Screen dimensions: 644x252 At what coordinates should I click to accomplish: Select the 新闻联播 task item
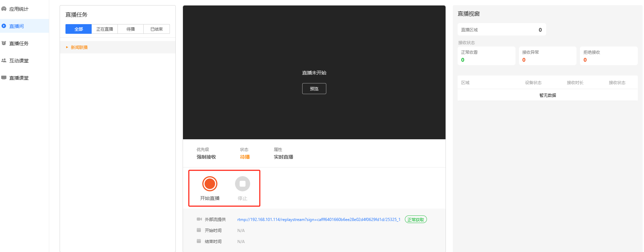[x=79, y=47]
